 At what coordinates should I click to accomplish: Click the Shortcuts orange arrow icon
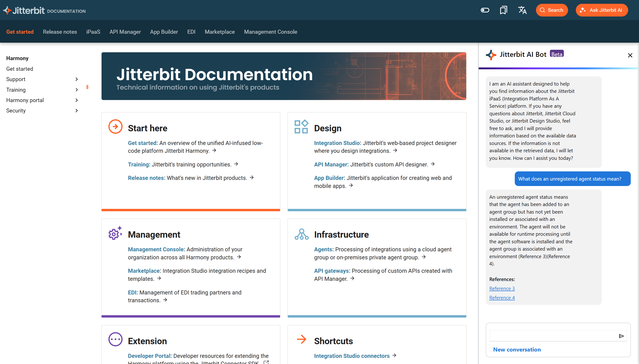[302, 339]
